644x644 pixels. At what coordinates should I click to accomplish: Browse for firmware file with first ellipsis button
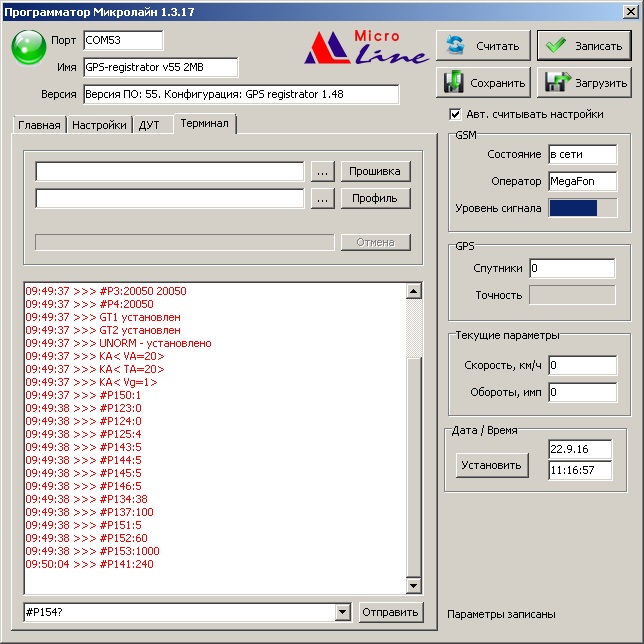coord(321,171)
